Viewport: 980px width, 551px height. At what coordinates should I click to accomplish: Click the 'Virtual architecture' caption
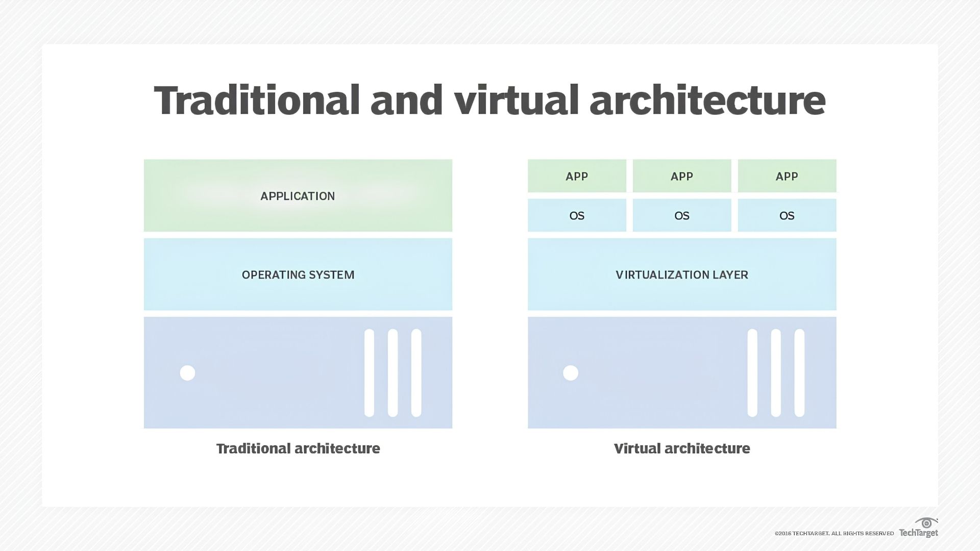pos(682,448)
